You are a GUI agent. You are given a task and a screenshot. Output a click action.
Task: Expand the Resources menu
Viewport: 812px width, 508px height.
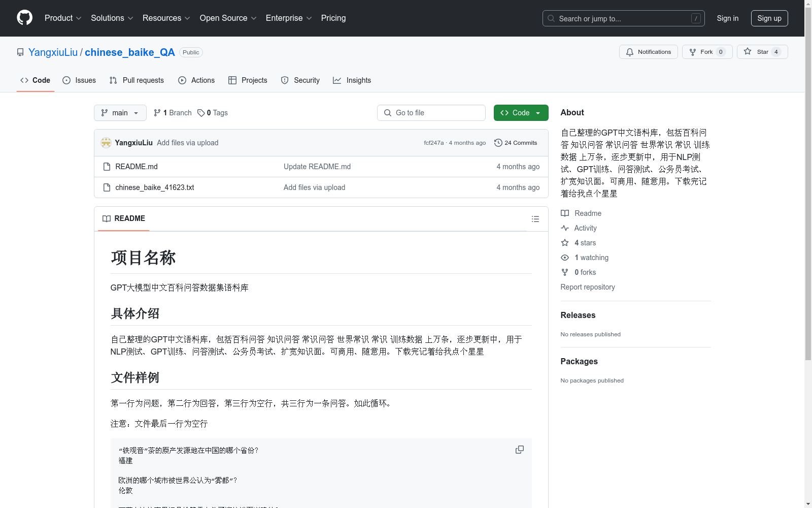pyautogui.click(x=166, y=18)
